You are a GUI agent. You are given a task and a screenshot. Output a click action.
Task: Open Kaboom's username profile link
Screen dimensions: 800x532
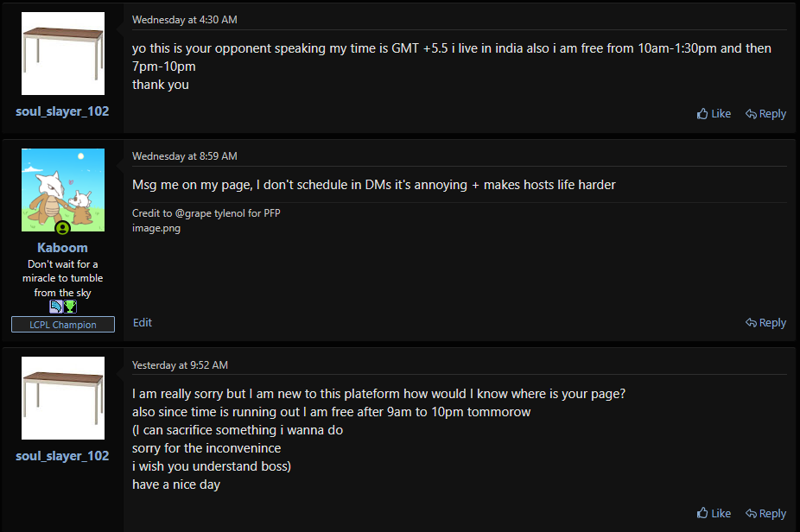point(62,248)
